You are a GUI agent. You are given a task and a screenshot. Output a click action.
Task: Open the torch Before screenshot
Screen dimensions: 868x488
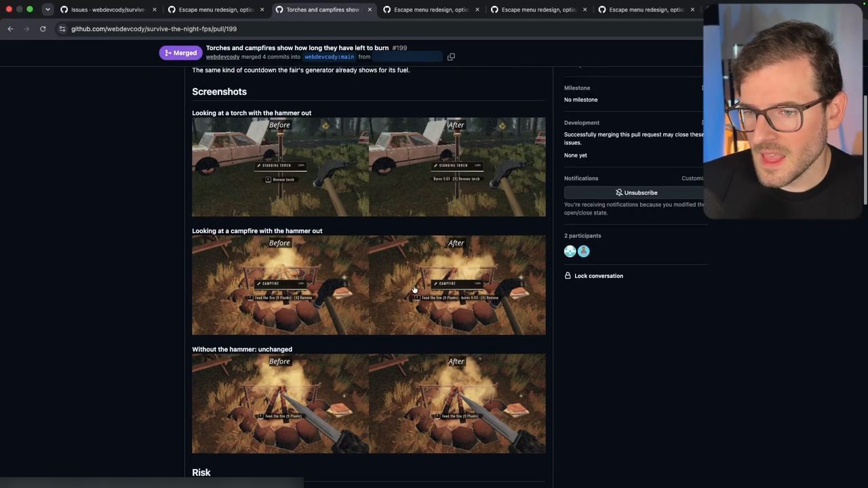click(280, 167)
